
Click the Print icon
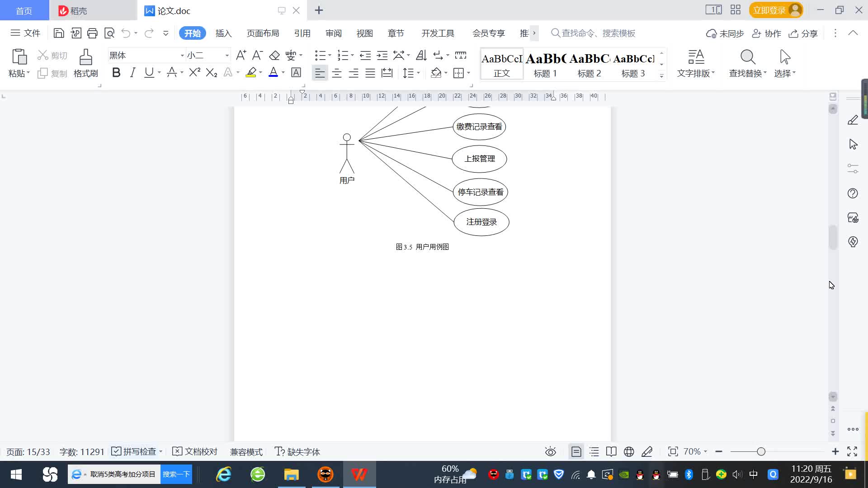point(92,33)
